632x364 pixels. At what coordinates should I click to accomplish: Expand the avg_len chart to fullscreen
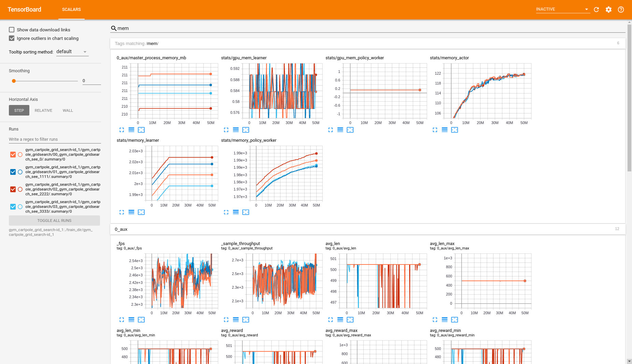coord(330,320)
